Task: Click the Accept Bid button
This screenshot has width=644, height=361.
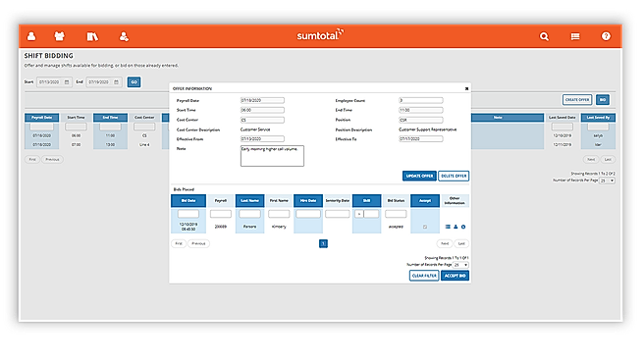Action: [x=455, y=276]
